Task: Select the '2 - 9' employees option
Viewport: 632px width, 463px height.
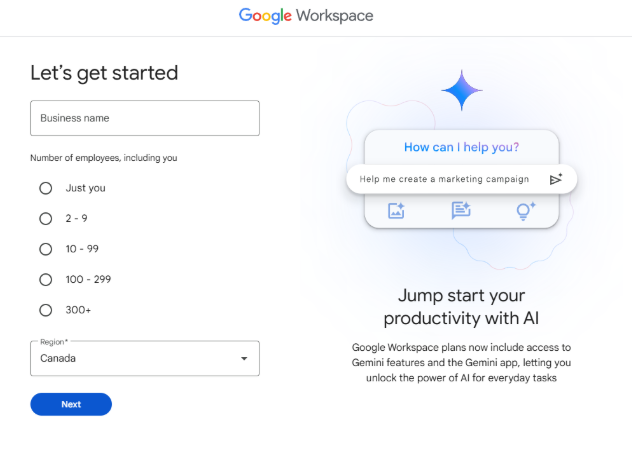Action: [x=46, y=219]
